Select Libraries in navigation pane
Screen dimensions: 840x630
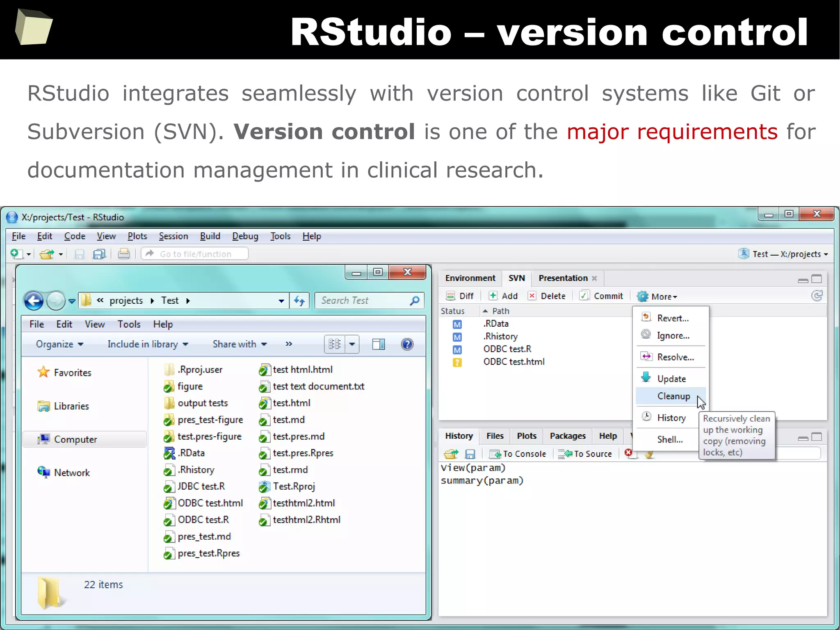point(64,406)
